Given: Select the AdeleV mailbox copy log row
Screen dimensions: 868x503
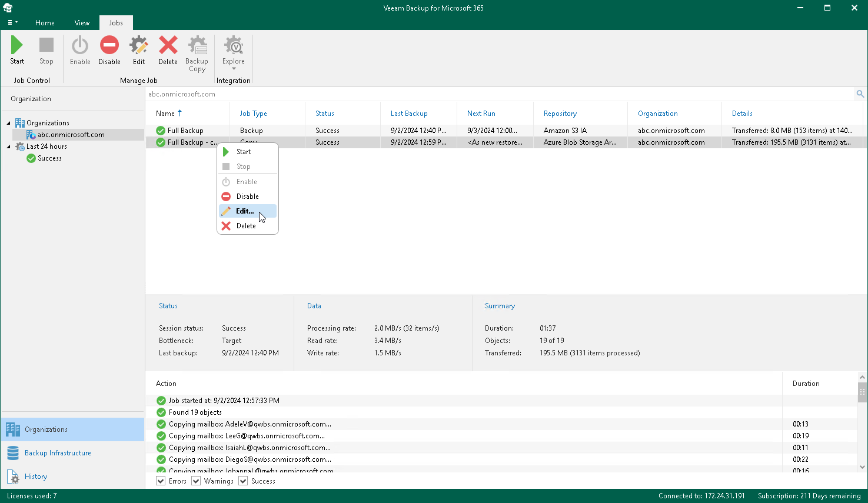Looking at the screenshot, I should tap(502, 424).
